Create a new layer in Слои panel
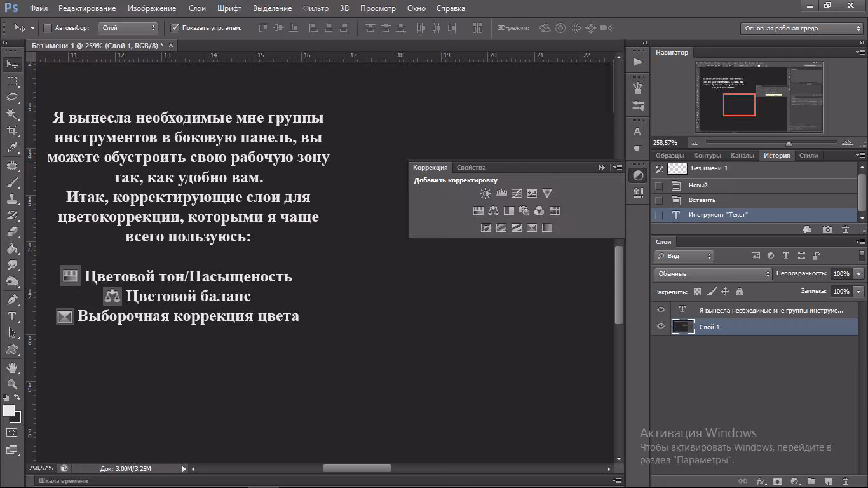Image resolution: width=868 pixels, height=488 pixels. 828,482
